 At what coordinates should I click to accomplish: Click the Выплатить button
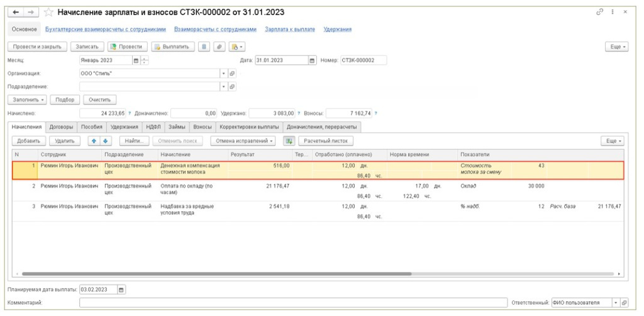[172, 47]
